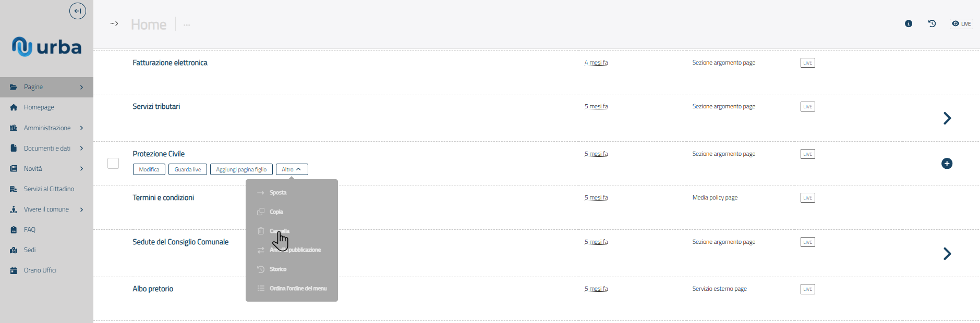Click the Sedi map icon
This screenshot has height=323, width=980.
click(x=14, y=250)
